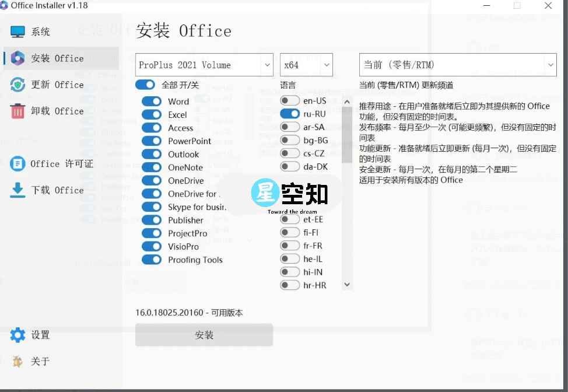The height and width of the screenshot is (392, 568).
Task: Open the Office 许可证 page
Action: click(17, 164)
